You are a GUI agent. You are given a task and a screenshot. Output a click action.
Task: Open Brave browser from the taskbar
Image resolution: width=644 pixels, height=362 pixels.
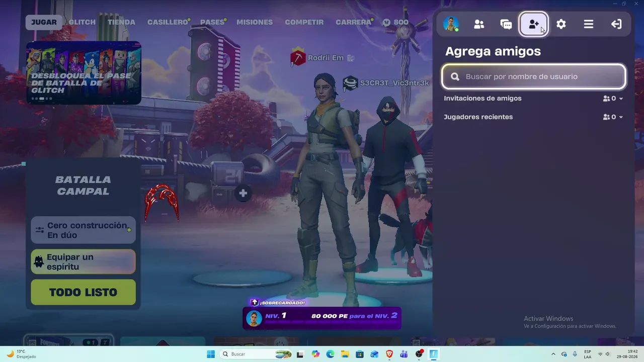pos(389,354)
